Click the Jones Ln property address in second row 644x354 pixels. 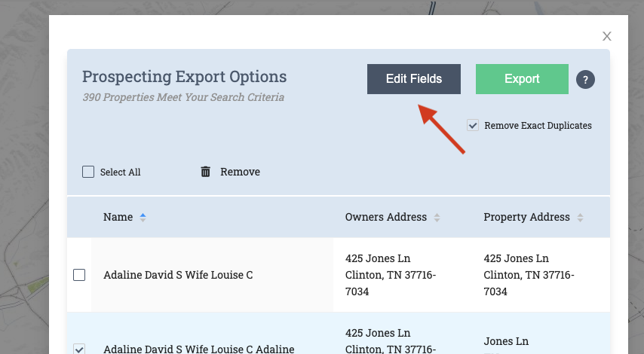(505, 340)
